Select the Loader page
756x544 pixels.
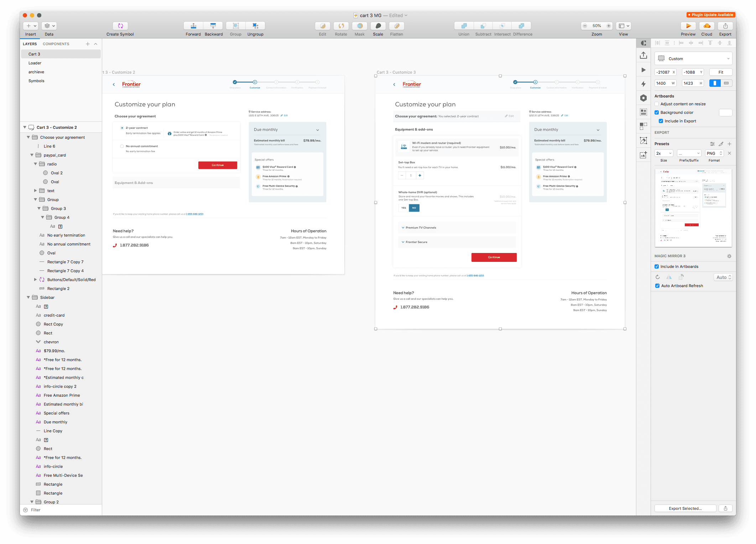click(61, 63)
